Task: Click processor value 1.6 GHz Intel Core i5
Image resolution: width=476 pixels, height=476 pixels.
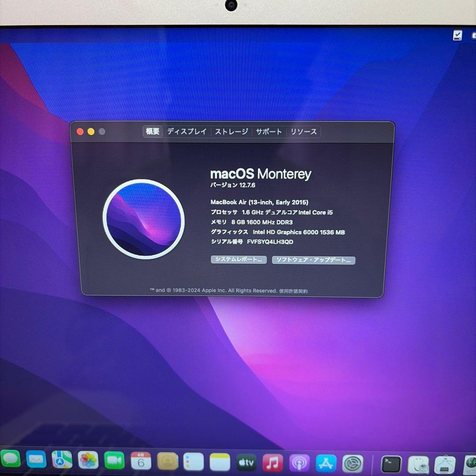Action: point(287,212)
